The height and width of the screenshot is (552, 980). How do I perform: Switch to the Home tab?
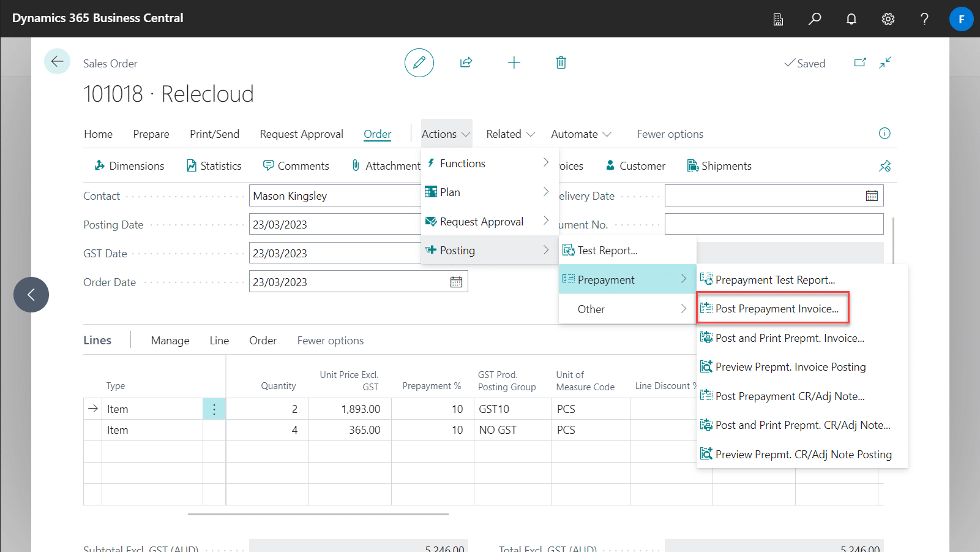tap(98, 134)
